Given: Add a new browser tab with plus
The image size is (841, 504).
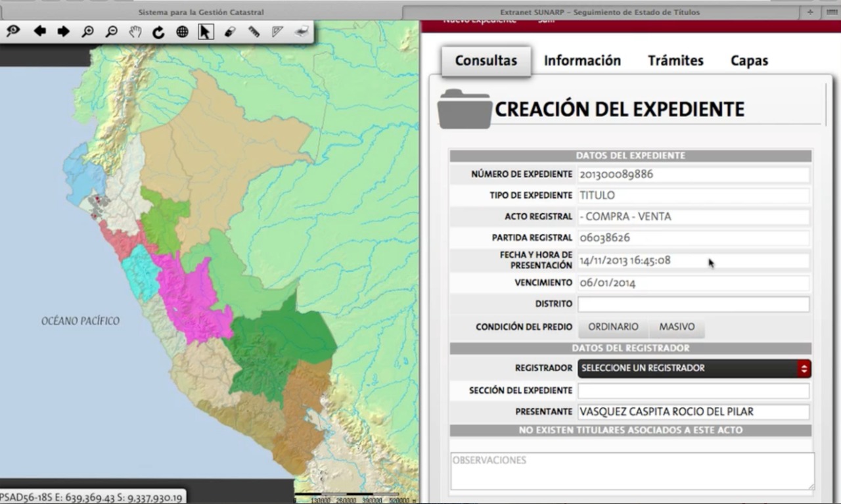Looking at the screenshot, I should pos(809,12).
